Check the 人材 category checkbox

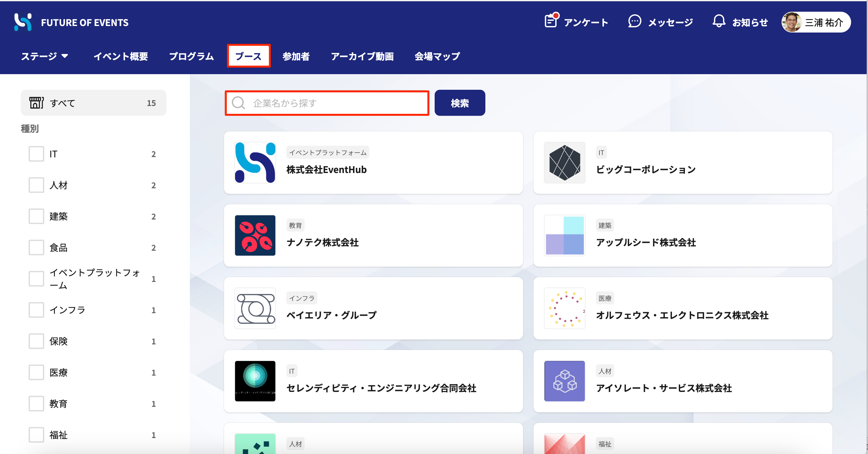point(36,185)
